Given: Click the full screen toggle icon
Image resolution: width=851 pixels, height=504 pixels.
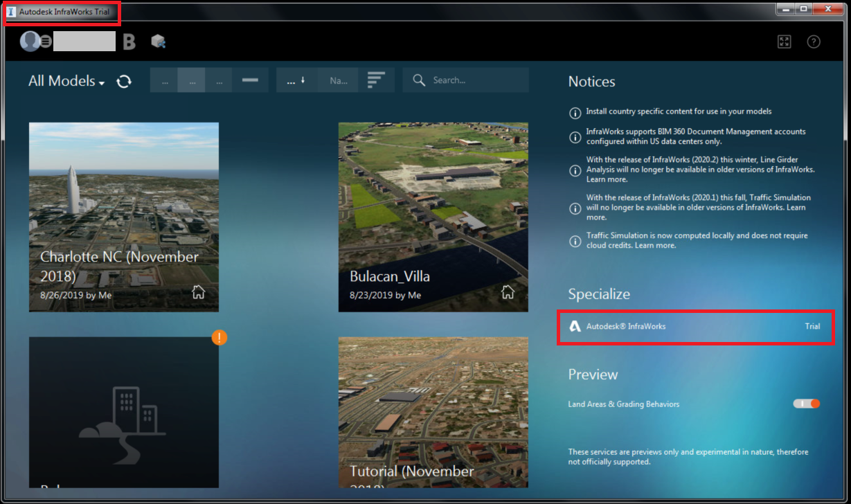Looking at the screenshot, I should tap(784, 42).
